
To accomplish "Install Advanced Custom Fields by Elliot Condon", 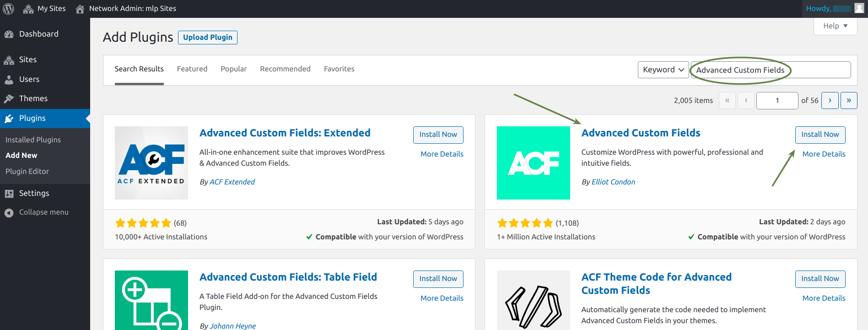I will click(x=820, y=135).
